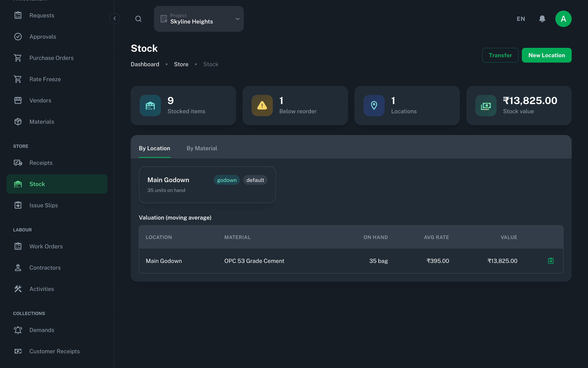Click the OPC 53 Grade Cement cell
This screenshot has width=588, height=368.
pos(254,261)
